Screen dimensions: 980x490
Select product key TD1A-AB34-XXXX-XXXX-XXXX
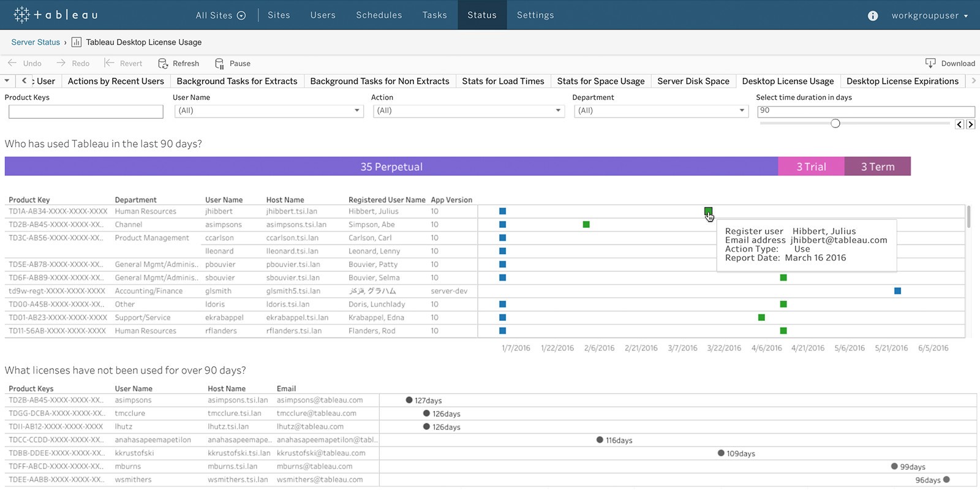pos(58,211)
